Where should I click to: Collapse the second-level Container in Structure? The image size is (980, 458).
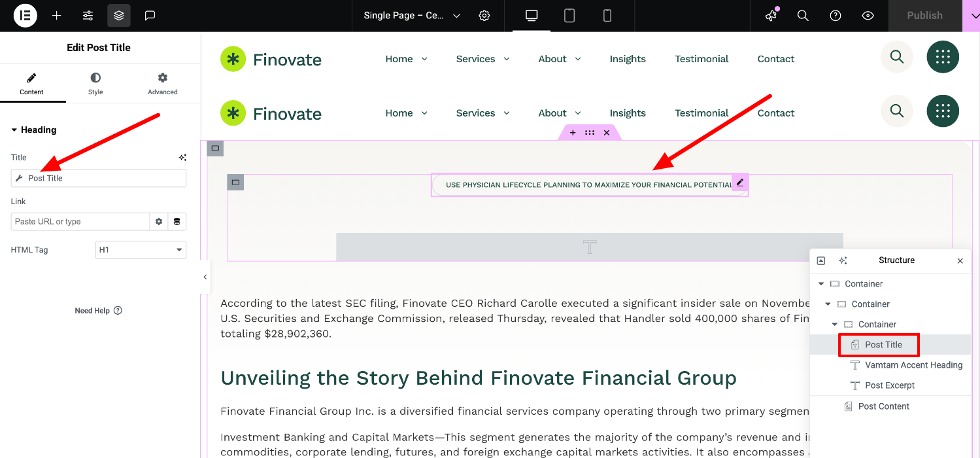pyautogui.click(x=828, y=304)
